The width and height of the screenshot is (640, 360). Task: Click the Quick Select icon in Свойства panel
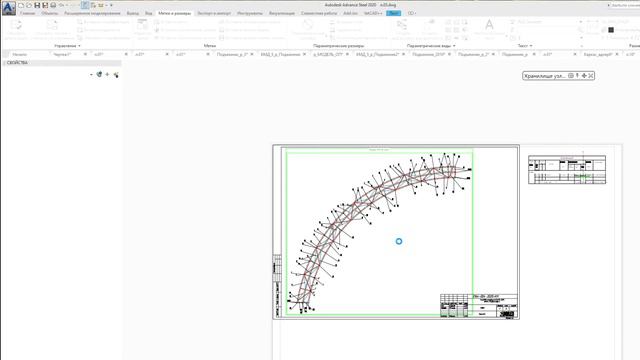coord(116,75)
